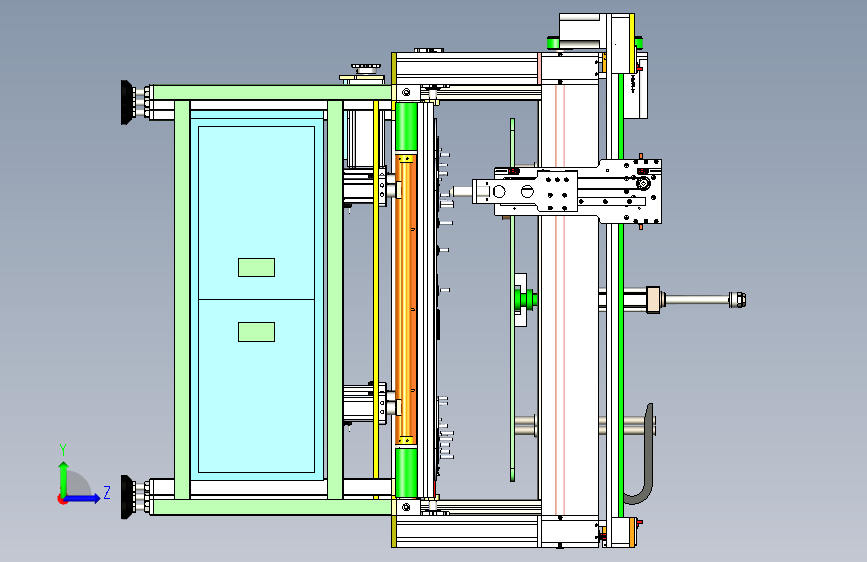This screenshot has height=562, width=867.
Task: Select the top-left black leveling foot
Action: point(128,102)
